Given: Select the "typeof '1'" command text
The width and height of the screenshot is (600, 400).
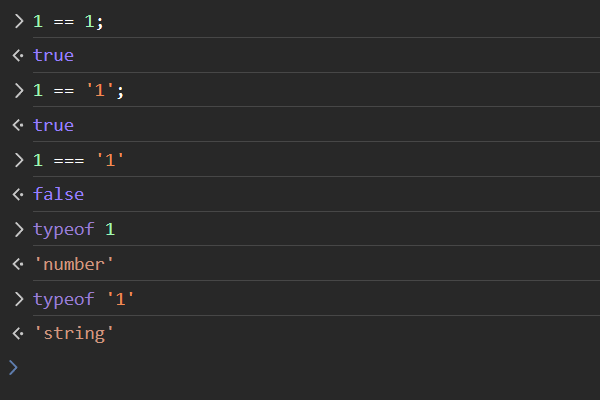Looking at the screenshot, I should 84,299.
